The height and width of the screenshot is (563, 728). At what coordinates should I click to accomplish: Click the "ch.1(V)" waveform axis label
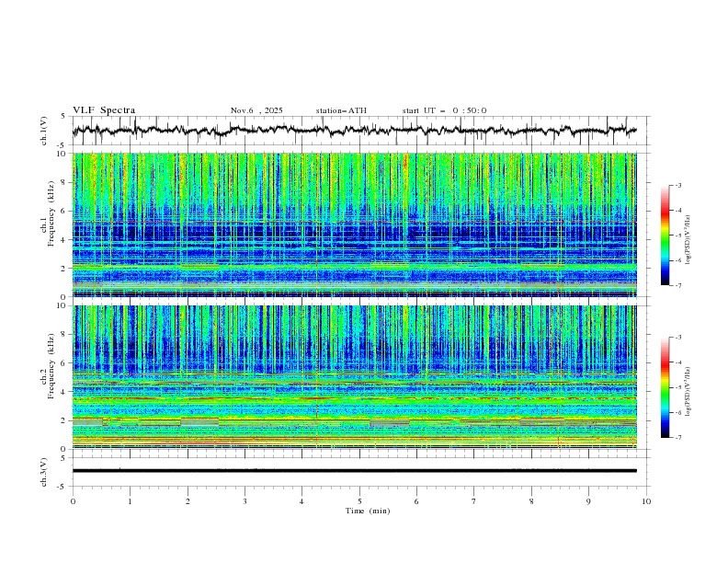click(44, 131)
